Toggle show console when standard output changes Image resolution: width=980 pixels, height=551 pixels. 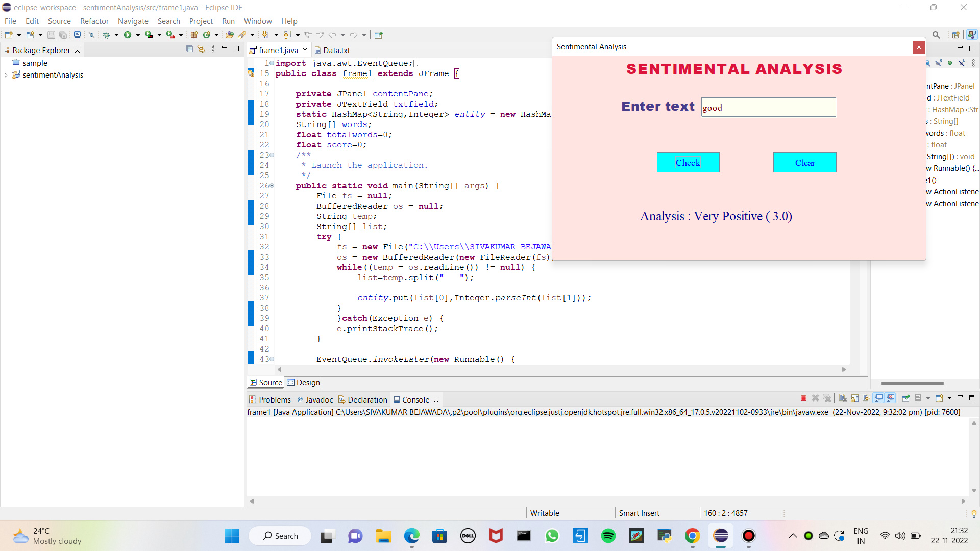pos(878,398)
